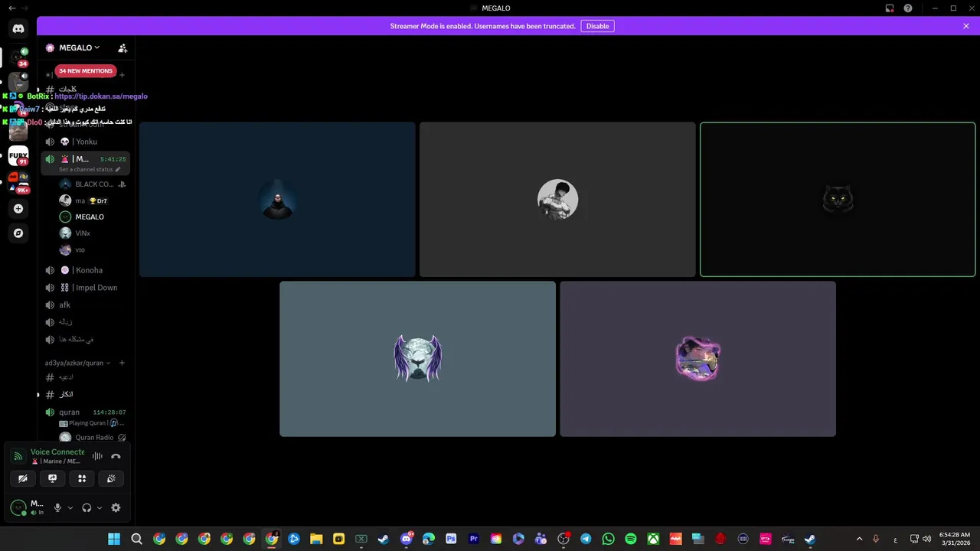
Task: Start an activity button
Action: (82, 478)
